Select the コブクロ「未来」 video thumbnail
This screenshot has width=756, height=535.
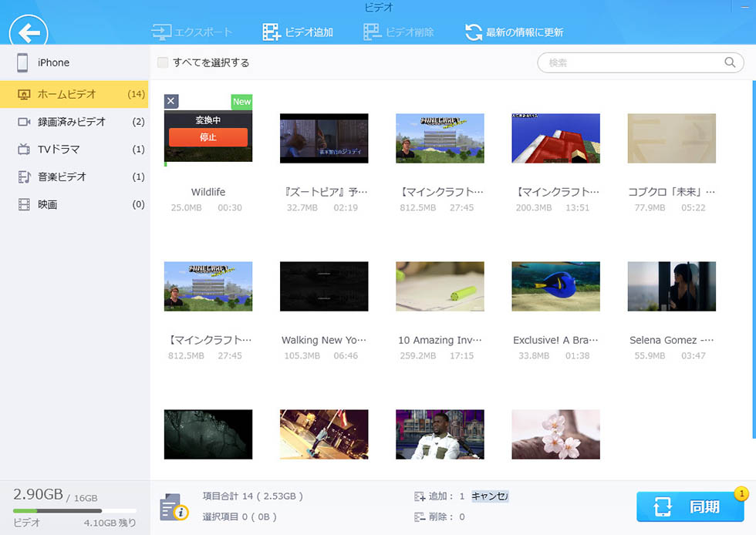[672, 138]
